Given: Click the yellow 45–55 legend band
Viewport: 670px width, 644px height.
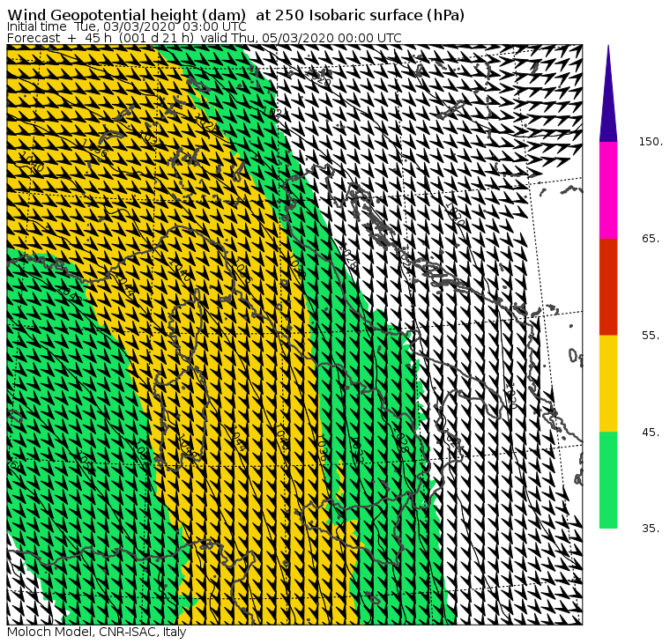Looking at the screenshot, I should click(x=608, y=383).
